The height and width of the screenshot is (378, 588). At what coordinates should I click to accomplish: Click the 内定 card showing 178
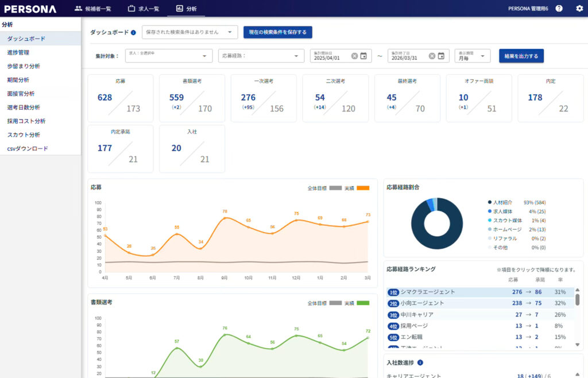click(551, 98)
